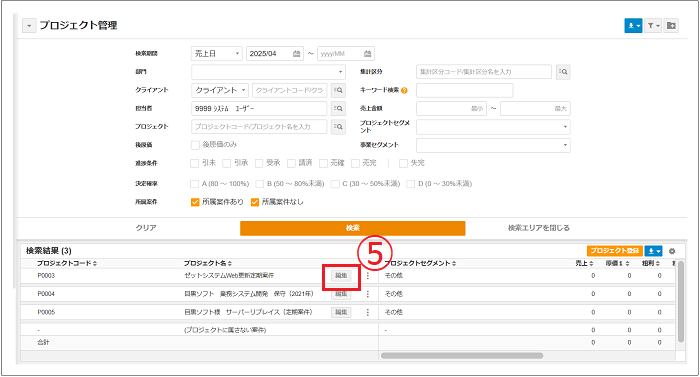Sort by プロジェクトコード column
The image size is (700, 377).
click(67, 264)
